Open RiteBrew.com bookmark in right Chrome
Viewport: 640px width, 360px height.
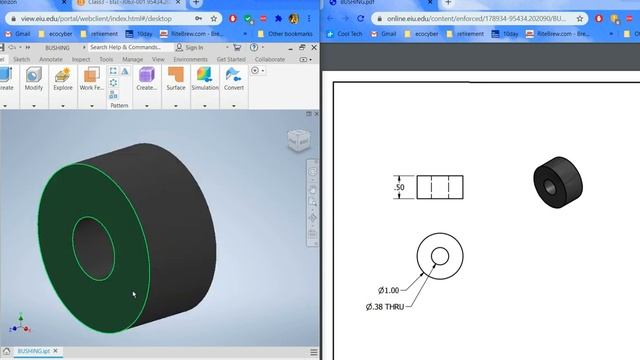point(557,34)
